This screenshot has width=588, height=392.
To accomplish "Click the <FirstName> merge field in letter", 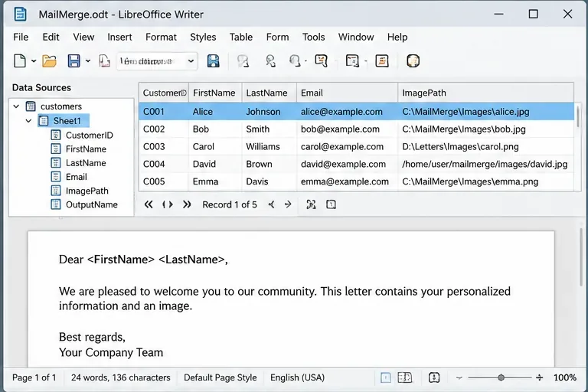I will [121, 260].
